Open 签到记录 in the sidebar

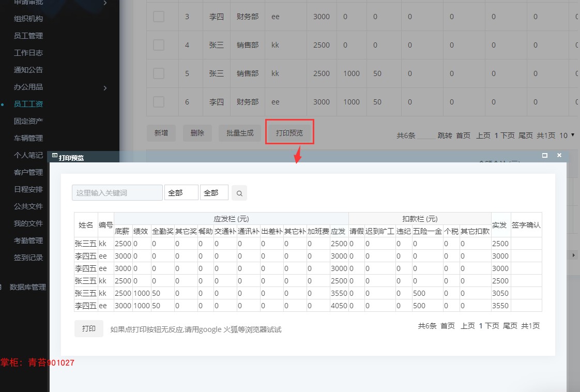(x=28, y=258)
